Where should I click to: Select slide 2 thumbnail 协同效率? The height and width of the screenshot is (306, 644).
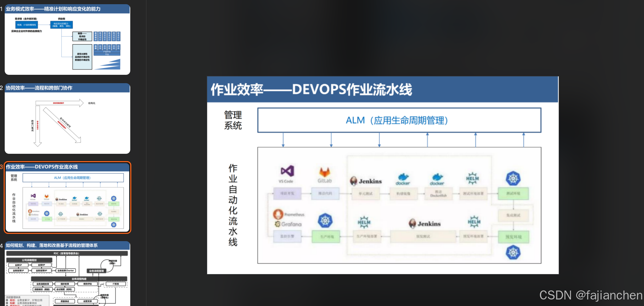pos(67,119)
